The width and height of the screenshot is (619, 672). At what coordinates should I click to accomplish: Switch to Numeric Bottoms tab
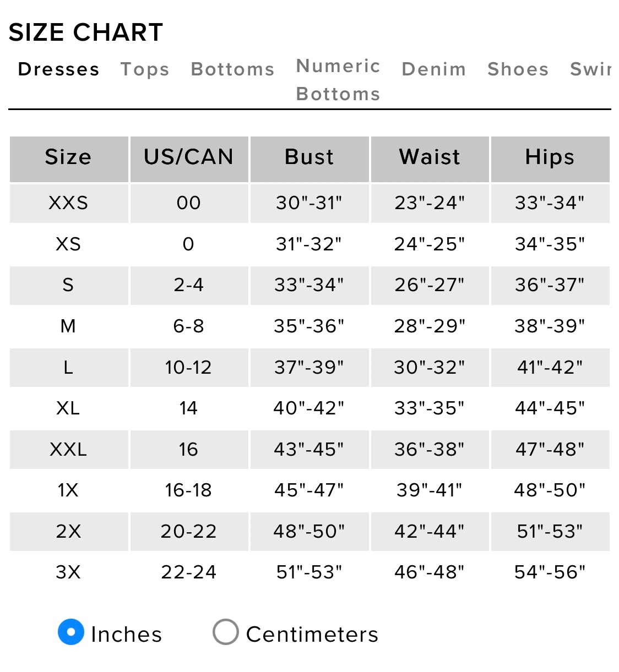point(338,80)
